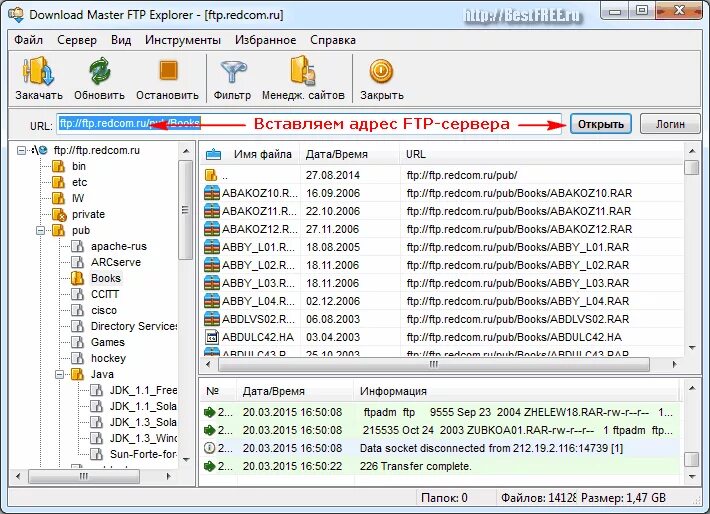
Task: Click the parent folder '..' icon
Action: pyautogui.click(x=211, y=175)
